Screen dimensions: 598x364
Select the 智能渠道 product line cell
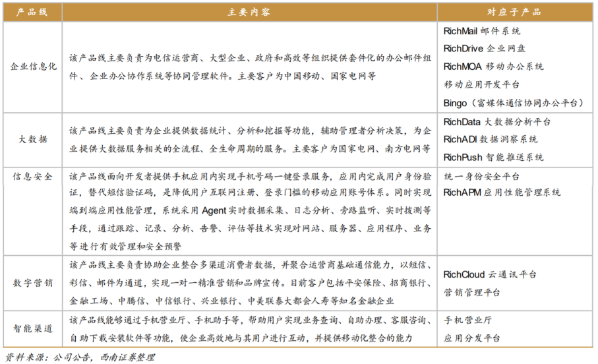(33, 328)
